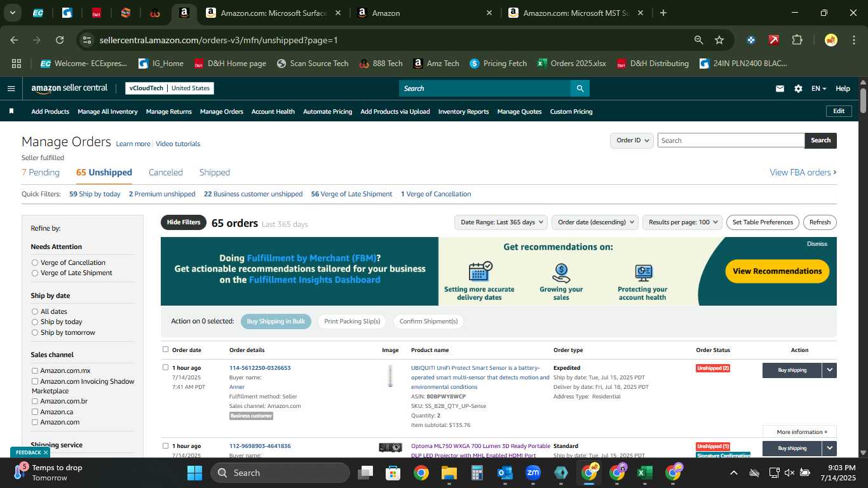Select Verge of Cancellation radio button

35,262
